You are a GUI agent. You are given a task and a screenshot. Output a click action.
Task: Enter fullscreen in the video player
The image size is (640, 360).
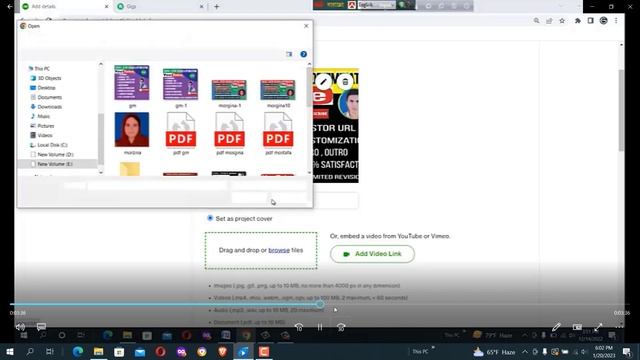(598, 327)
